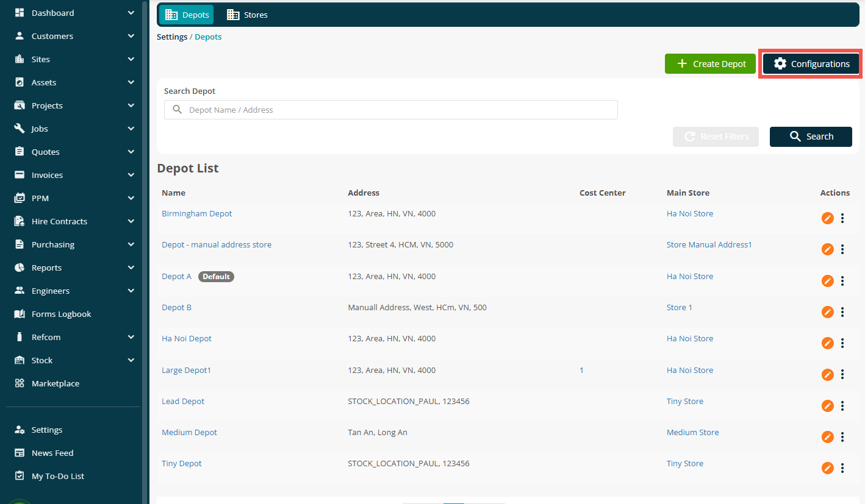Open more actions for Depot B
The height and width of the screenshot is (504, 865).
point(842,311)
